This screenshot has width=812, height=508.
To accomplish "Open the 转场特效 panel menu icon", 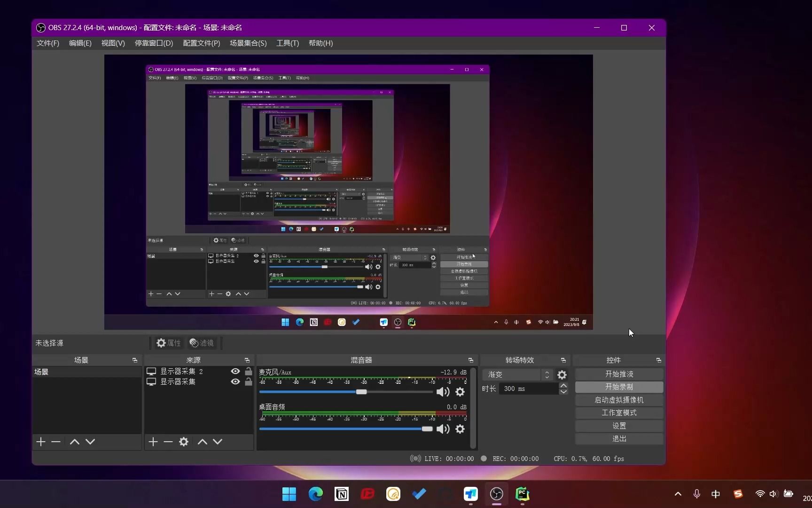I will click(563, 360).
